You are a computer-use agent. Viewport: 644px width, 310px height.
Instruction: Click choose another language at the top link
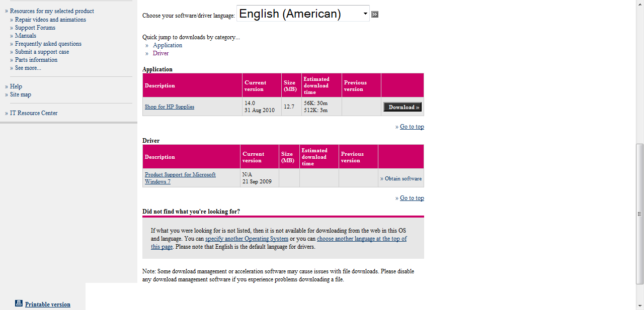point(362,239)
